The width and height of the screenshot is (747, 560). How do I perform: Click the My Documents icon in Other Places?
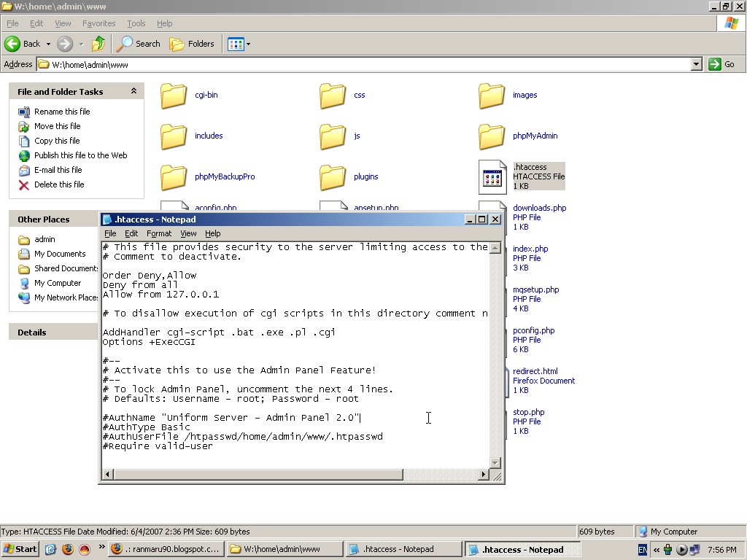[24, 254]
